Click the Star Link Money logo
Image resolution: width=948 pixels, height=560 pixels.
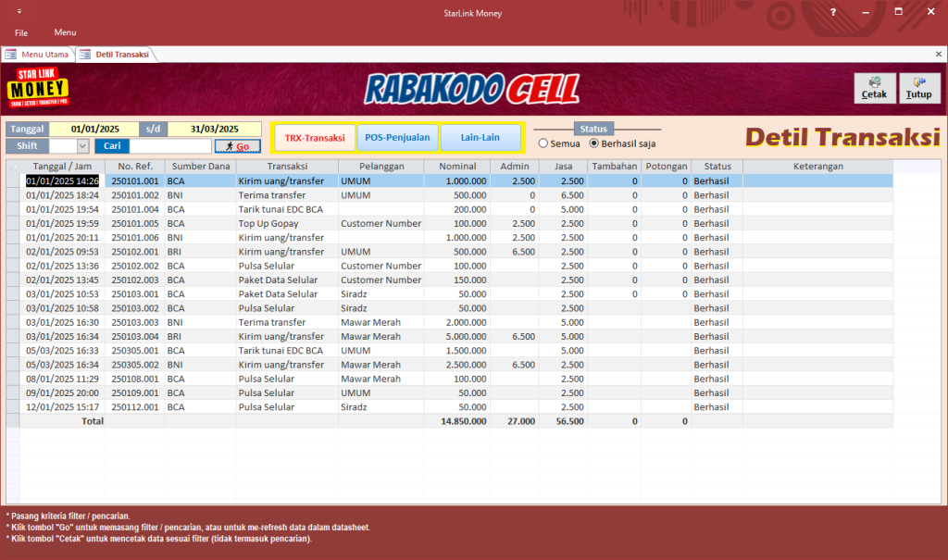tap(37, 89)
